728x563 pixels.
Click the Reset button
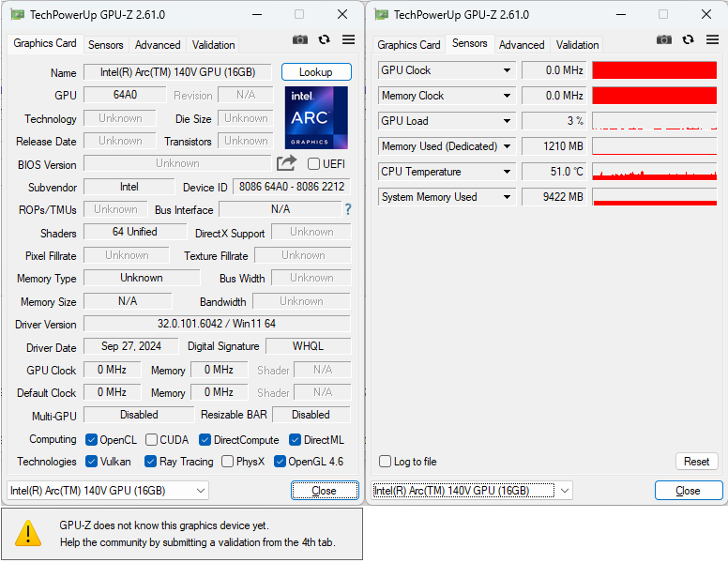[696, 462]
